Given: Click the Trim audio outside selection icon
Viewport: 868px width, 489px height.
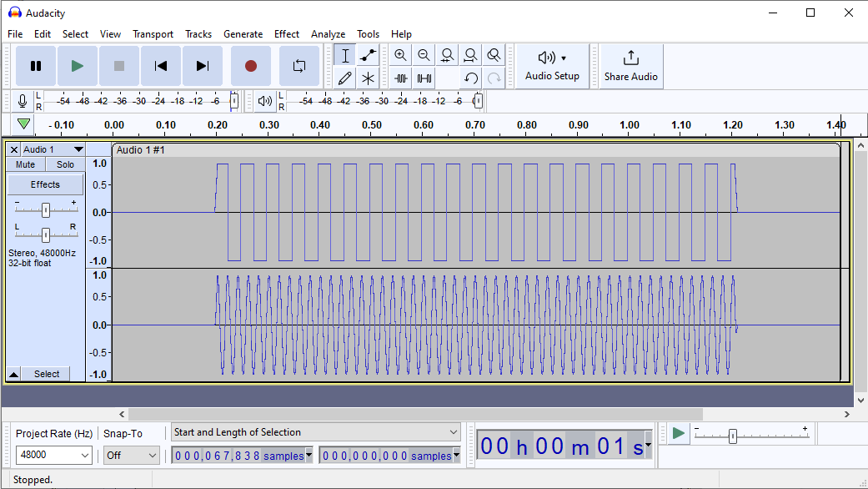Looking at the screenshot, I should (x=401, y=78).
